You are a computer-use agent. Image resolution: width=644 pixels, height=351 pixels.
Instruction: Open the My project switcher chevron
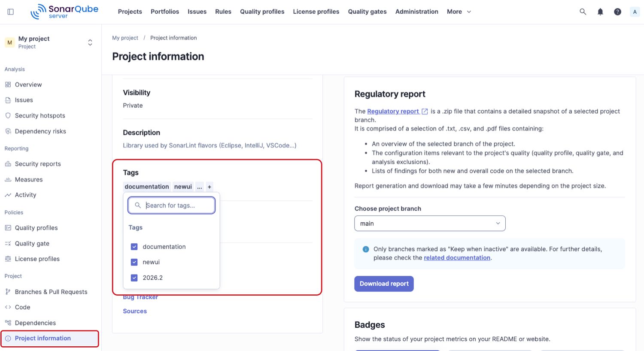tap(90, 42)
